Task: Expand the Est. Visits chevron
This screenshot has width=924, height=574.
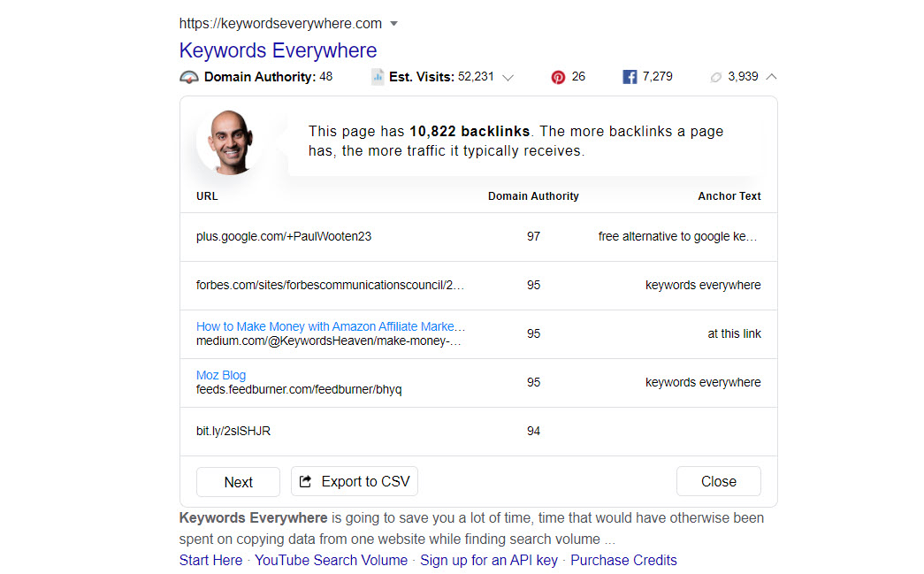Action: [508, 78]
